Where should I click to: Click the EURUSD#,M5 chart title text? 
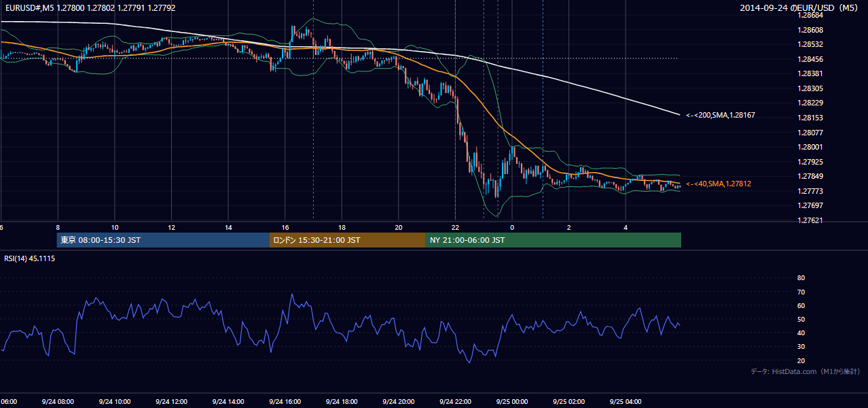pyautogui.click(x=90, y=8)
